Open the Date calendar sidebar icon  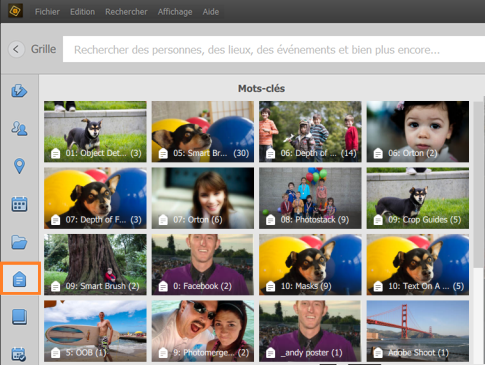tap(19, 204)
